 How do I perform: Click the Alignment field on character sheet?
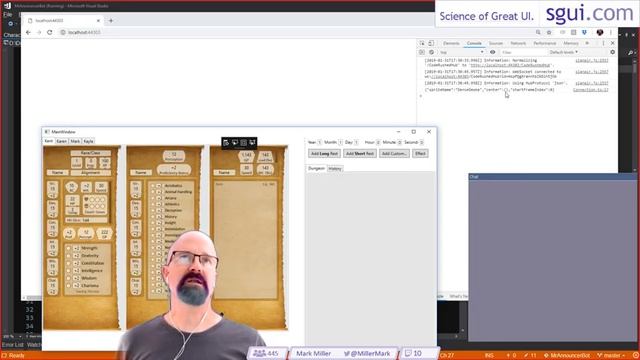point(90,173)
